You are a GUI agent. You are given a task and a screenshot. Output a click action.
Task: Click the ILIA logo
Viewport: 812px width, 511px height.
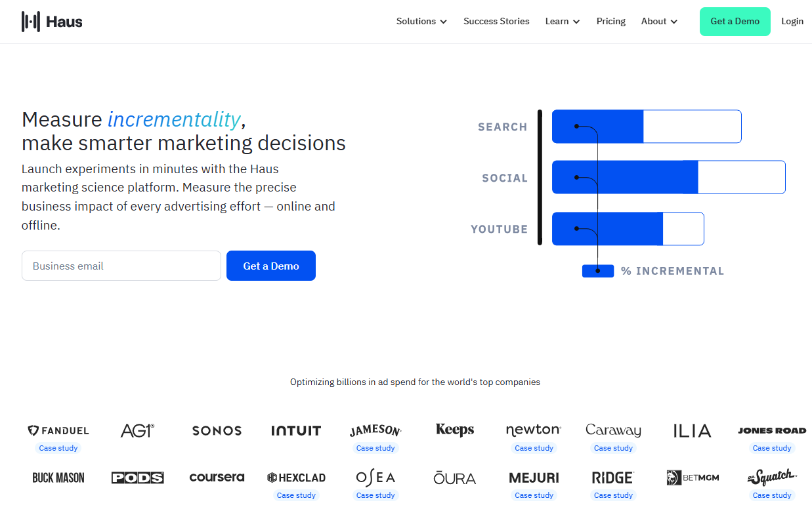(x=693, y=431)
